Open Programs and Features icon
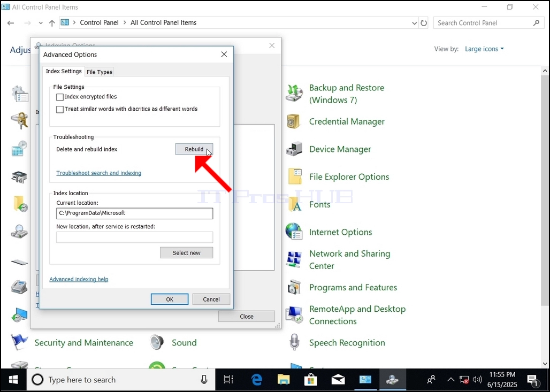The width and height of the screenshot is (550, 392). pyautogui.click(x=294, y=287)
